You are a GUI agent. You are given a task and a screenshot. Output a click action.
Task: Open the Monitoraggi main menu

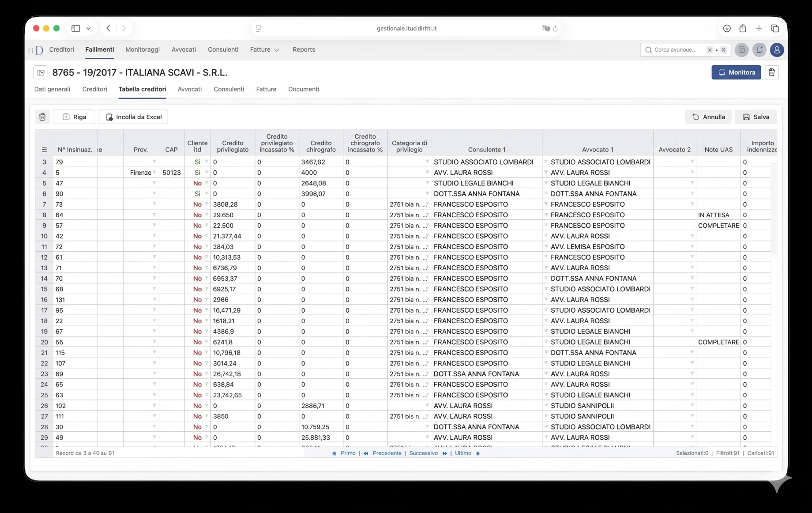click(x=143, y=50)
